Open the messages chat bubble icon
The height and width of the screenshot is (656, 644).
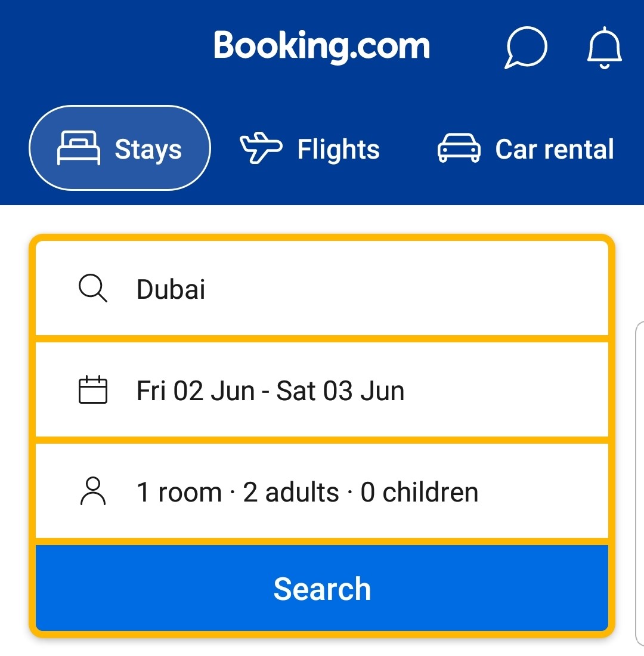(x=525, y=48)
